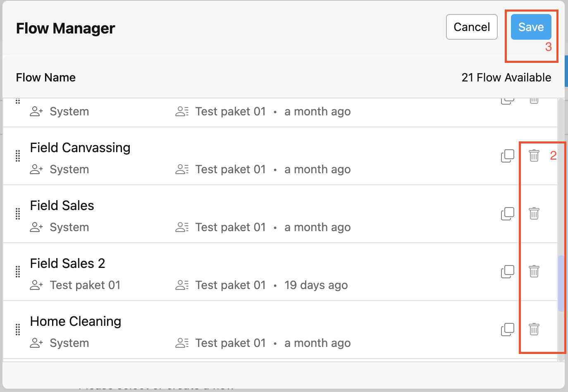The image size is (568, 392).
Task: Delete the Field Sales flow
Action: (x=534, y=214)
